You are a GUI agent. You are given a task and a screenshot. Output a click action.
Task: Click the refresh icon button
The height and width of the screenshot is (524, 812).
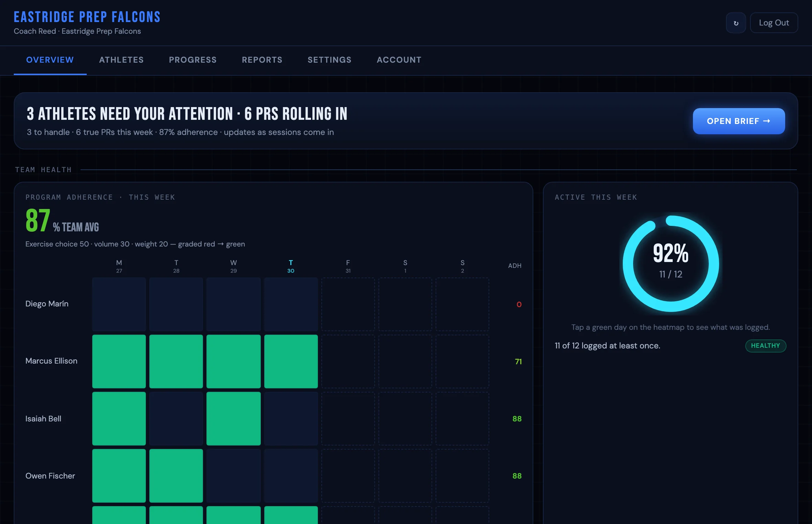(736, 23)
